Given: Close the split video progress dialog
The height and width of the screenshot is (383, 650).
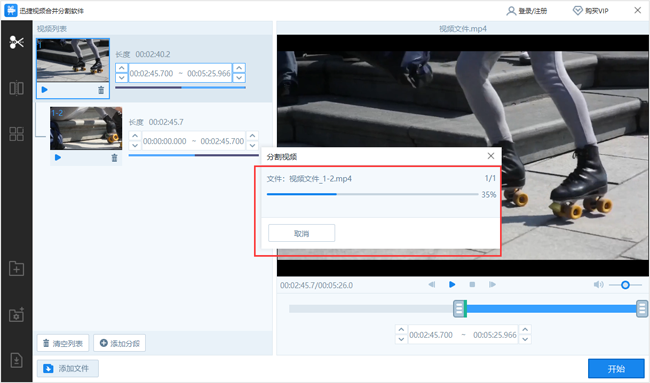Looking at the screenshot, I should [x=491, y=156].
